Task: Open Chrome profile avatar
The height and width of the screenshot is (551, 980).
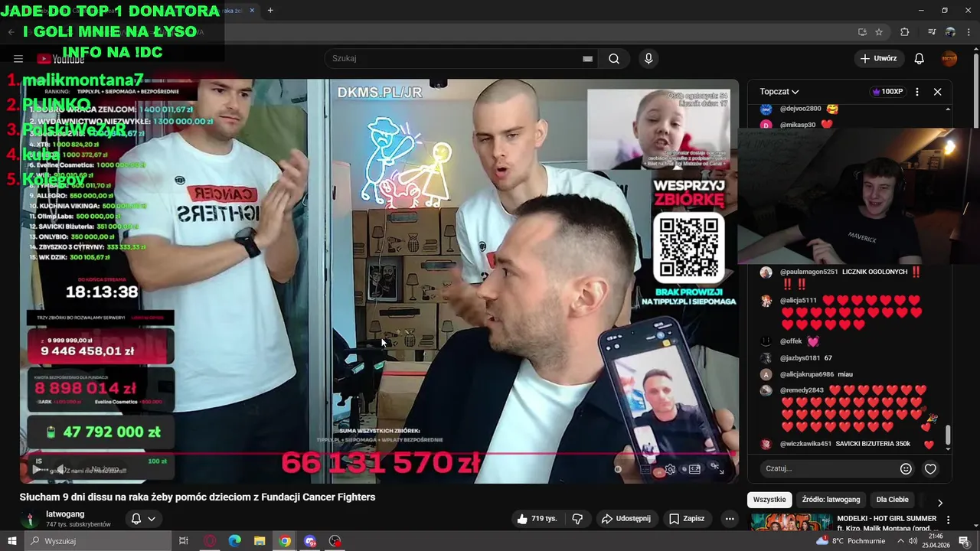Action: coord(951,32)
